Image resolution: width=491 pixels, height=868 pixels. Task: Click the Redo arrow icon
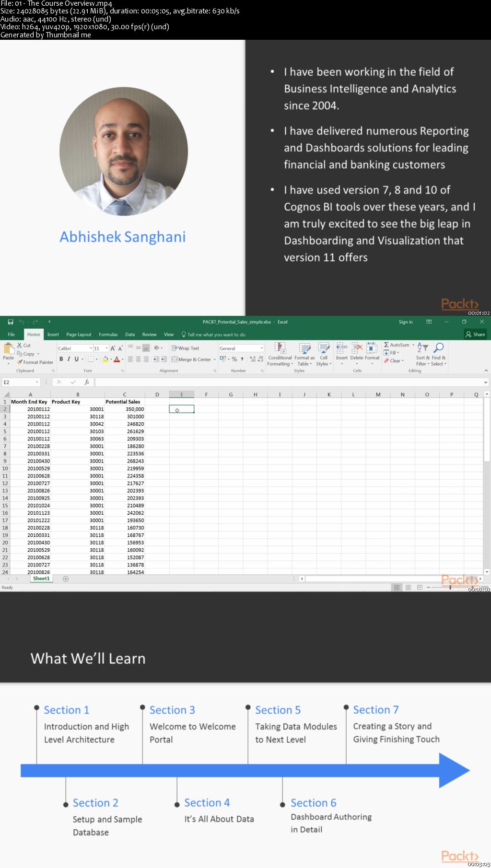click(x=35, y=322)
